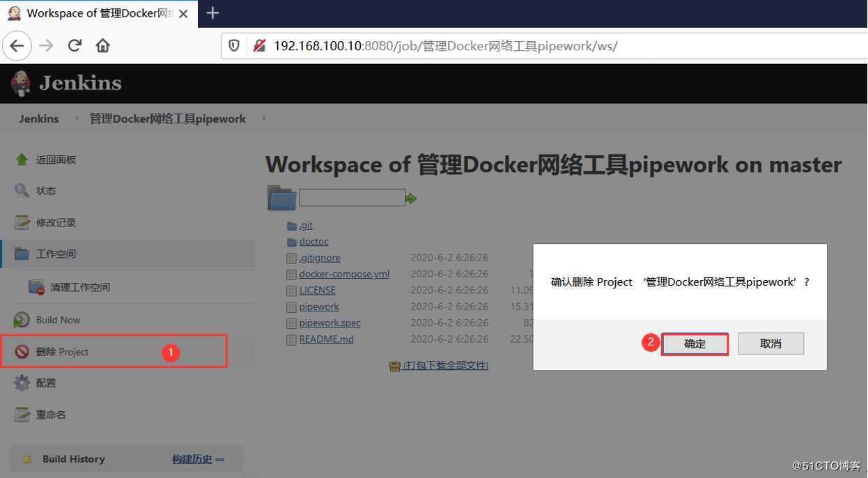This screenshot has height=478, width=868.
Task: Open 返回面板 in the sidebar
Action: pos(56,160)
